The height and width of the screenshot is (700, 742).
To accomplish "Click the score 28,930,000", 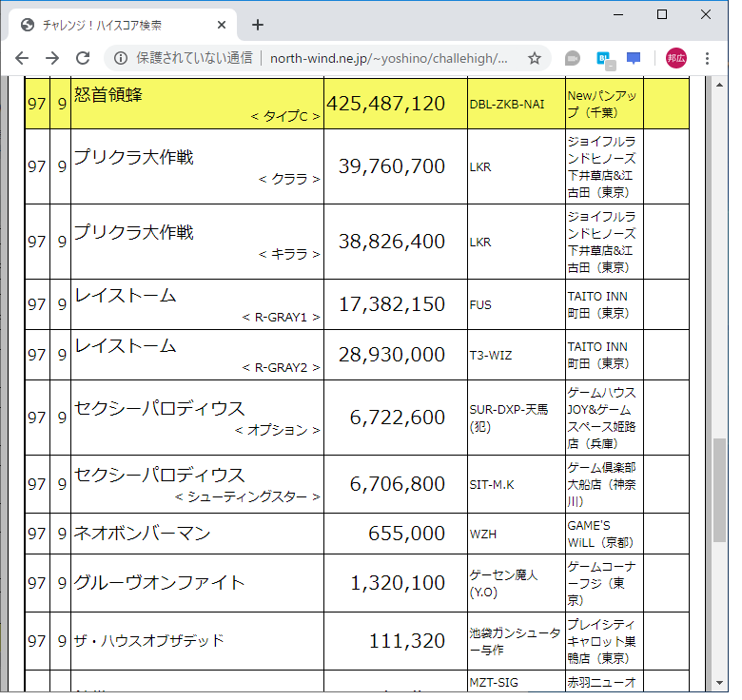I will pyautogui.click(x=392, y=355).
